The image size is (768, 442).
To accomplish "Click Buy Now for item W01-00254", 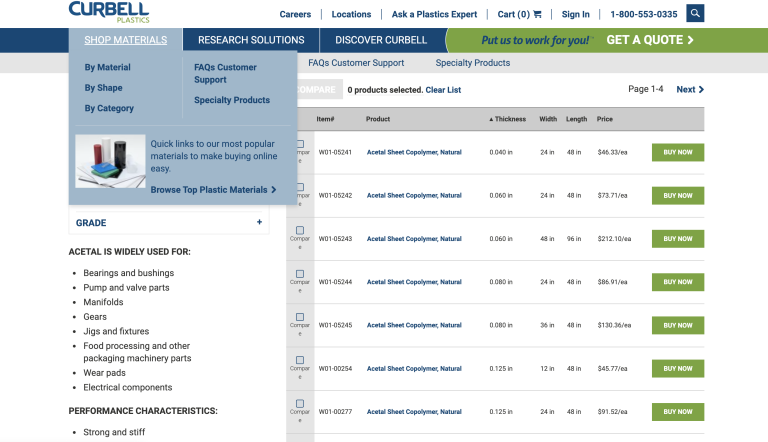I will click(678, 368).
